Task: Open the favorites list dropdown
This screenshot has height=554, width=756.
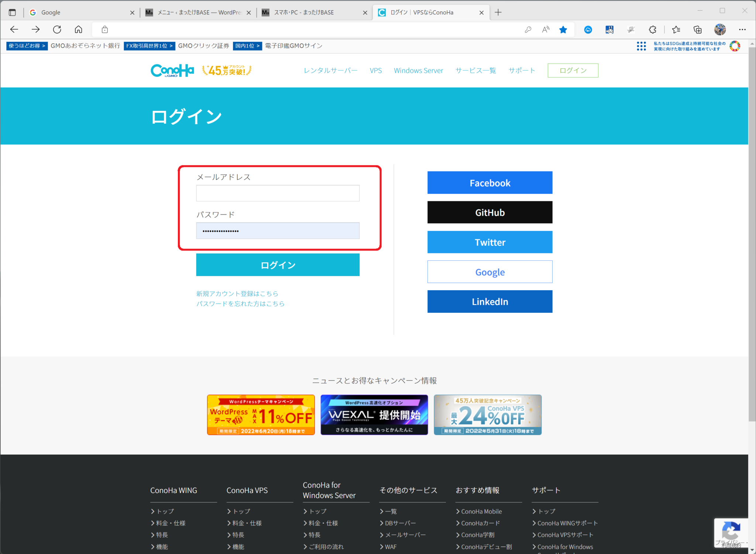Action: pyautogui.click(x=676, y=29)
